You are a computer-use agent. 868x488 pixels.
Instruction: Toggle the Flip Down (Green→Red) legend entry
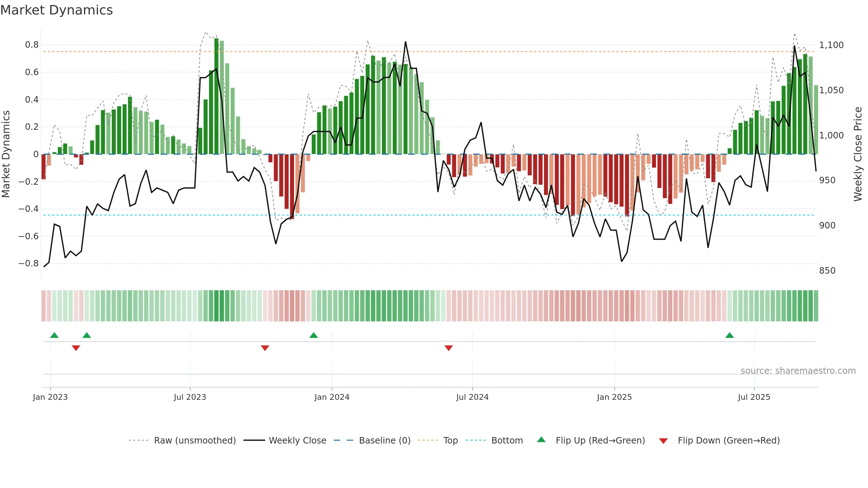coord(719,440)
